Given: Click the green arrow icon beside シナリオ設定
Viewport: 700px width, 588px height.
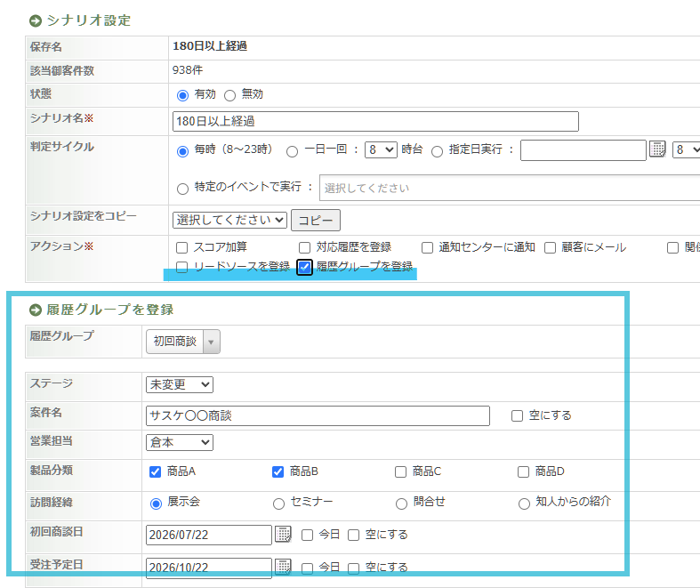Looking at the screenshot, I should pyautogui.click(x=36, y=20).
